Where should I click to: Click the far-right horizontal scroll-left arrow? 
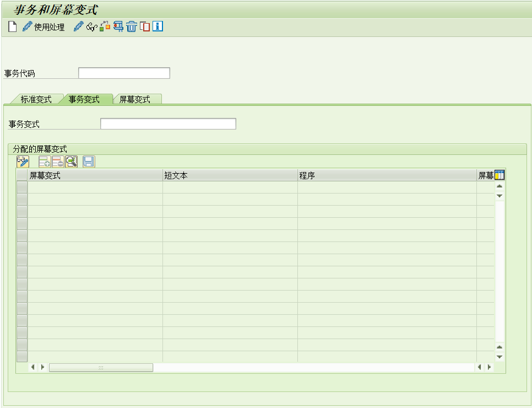point(480,367)
